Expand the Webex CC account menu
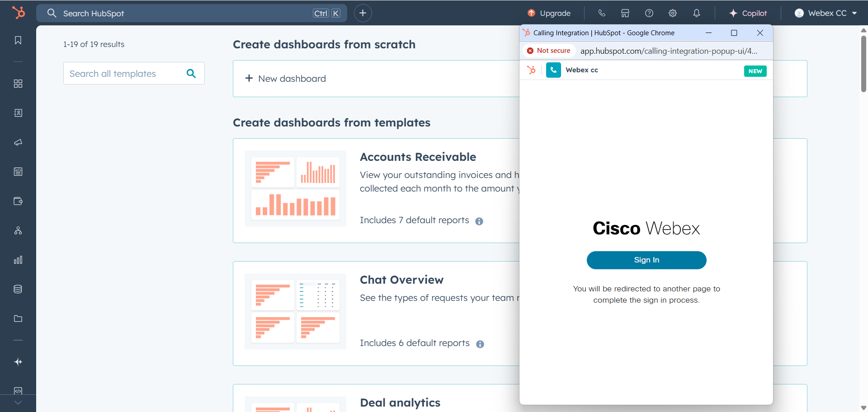Screen dimensions: 868x412 coord(826,13)
